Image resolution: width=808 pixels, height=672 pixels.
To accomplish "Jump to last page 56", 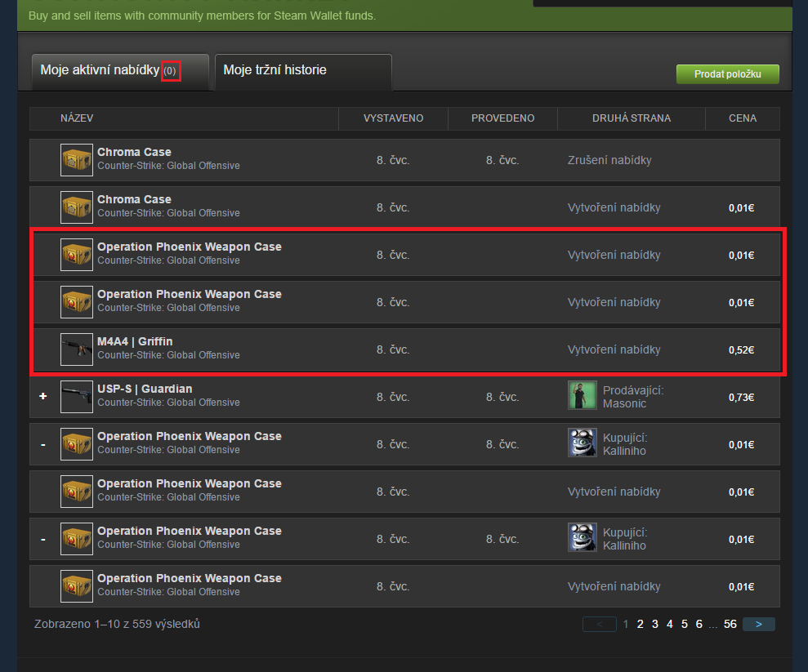I will 730,624.
